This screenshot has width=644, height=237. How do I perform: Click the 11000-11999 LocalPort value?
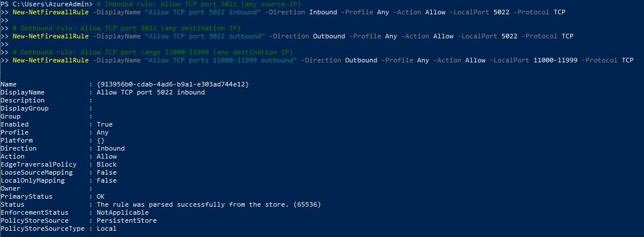[x=556, y=60]
